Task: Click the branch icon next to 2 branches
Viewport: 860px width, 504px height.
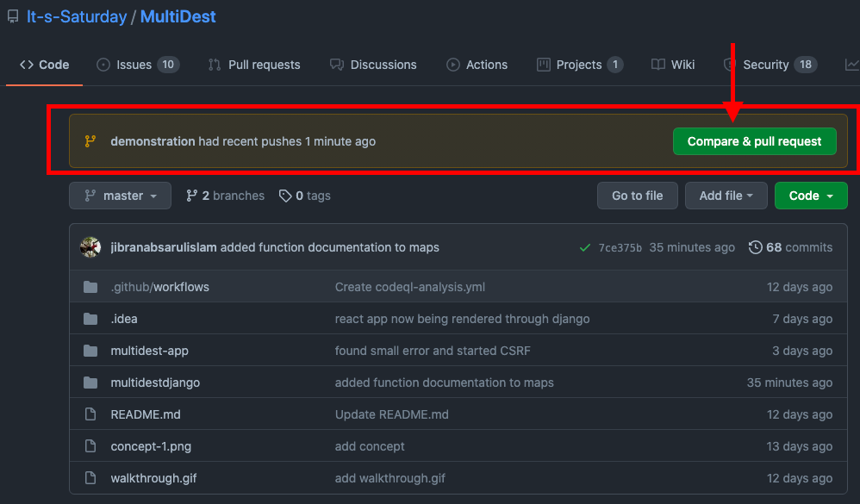Action: pos(191,196)
